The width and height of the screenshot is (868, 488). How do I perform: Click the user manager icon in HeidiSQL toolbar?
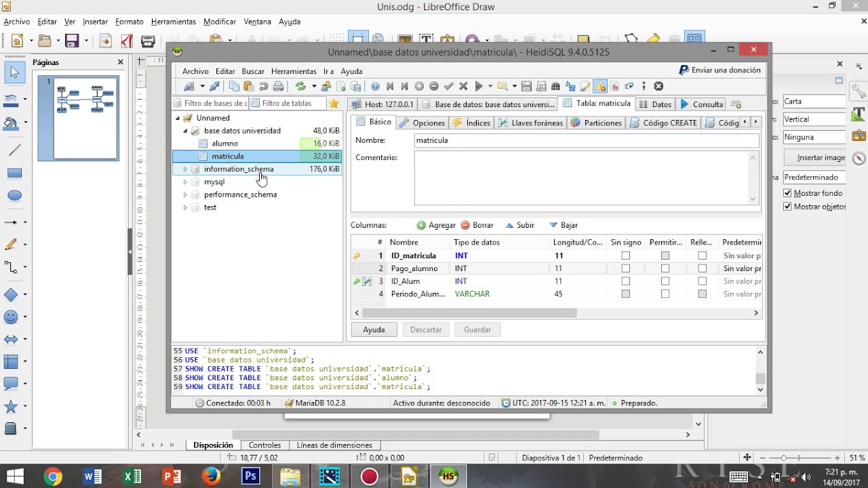point(326,86)
